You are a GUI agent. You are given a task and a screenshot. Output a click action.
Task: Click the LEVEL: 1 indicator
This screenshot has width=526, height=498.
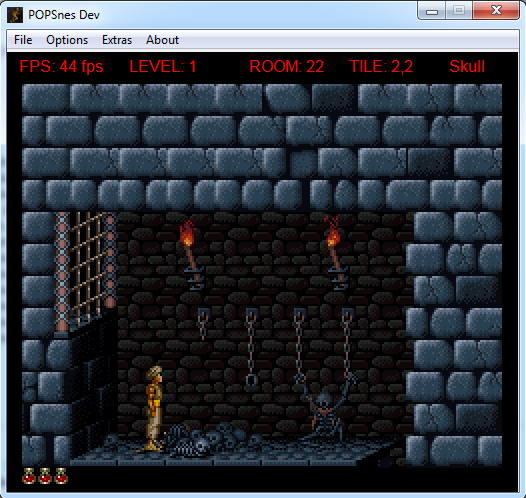(x=163, y=66)
